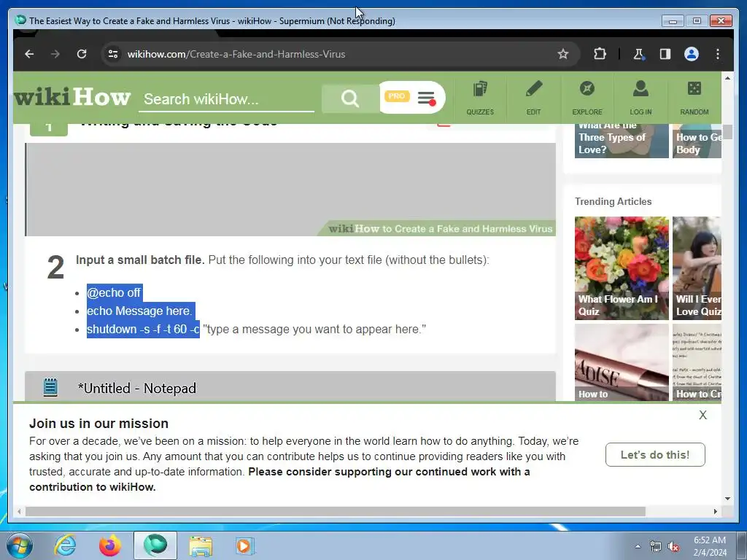
Task: Click Log In in the header
Action: pyautogui.click(x=640, y=98)
